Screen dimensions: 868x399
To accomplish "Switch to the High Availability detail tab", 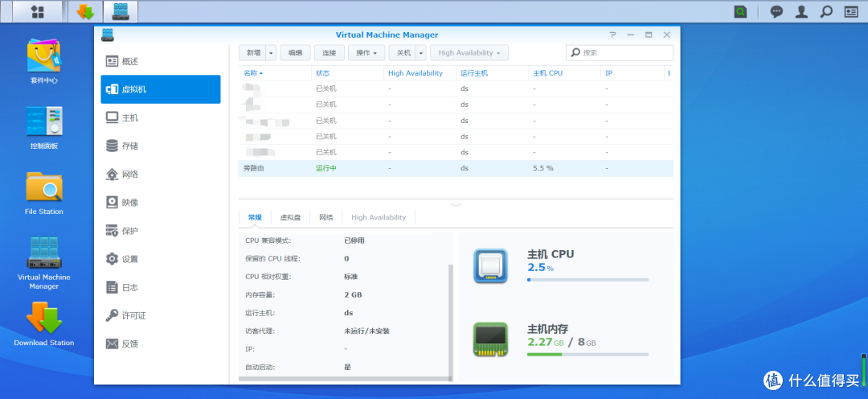I will pyautogui.click(x=379, y=218).
